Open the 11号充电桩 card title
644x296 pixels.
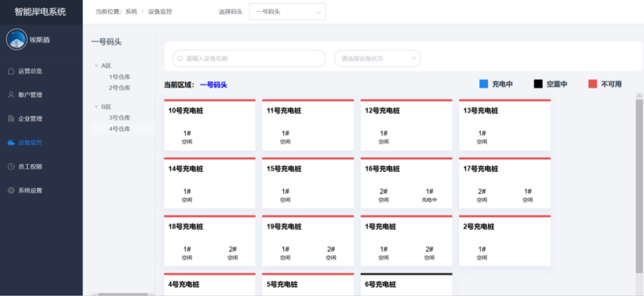(x=284, y=111)
